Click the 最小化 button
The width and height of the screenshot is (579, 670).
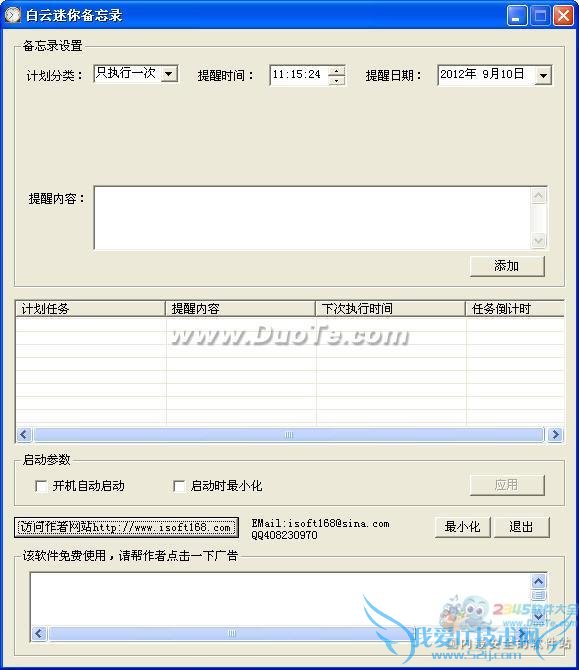click(462, 527)
